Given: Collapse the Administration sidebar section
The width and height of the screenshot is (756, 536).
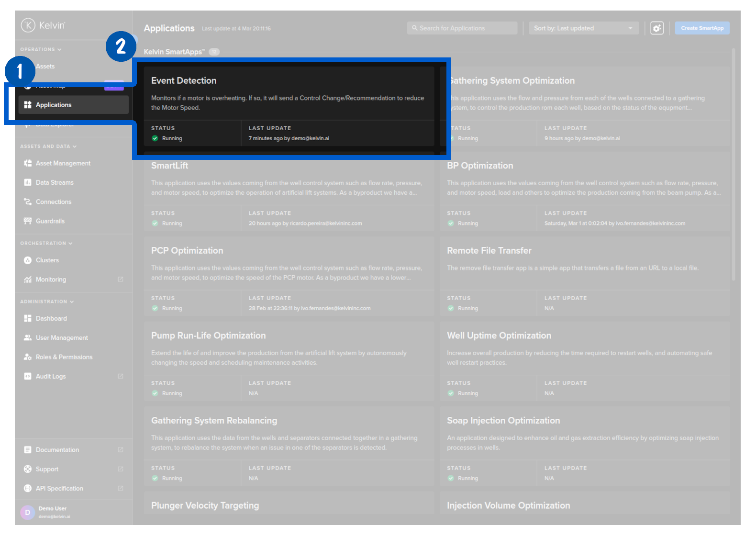Looking at the screenshot, I should coord(72,302).
